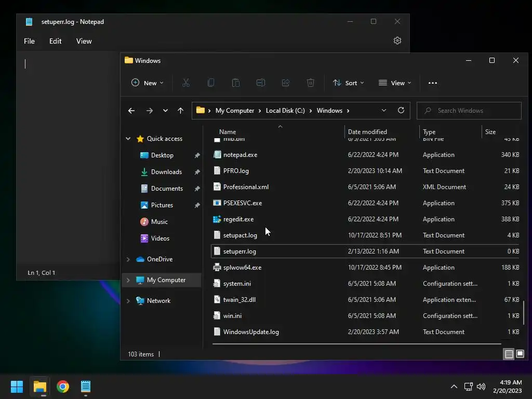Open the Windows Start button

(17, 387)
